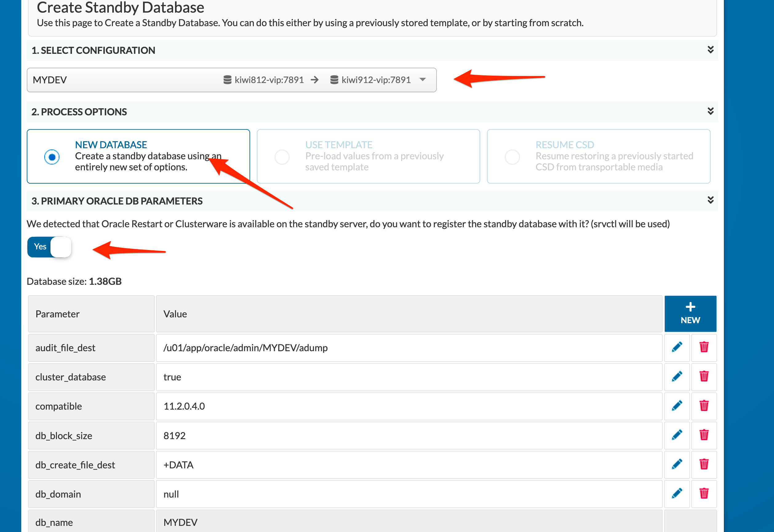Delete the cluster_database parameter

coord(704,377)
